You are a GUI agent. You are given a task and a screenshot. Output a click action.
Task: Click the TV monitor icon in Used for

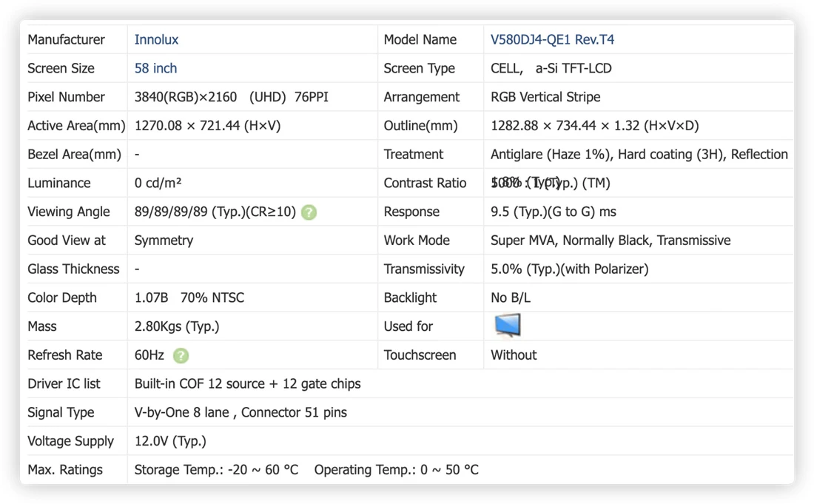point(507,326)
